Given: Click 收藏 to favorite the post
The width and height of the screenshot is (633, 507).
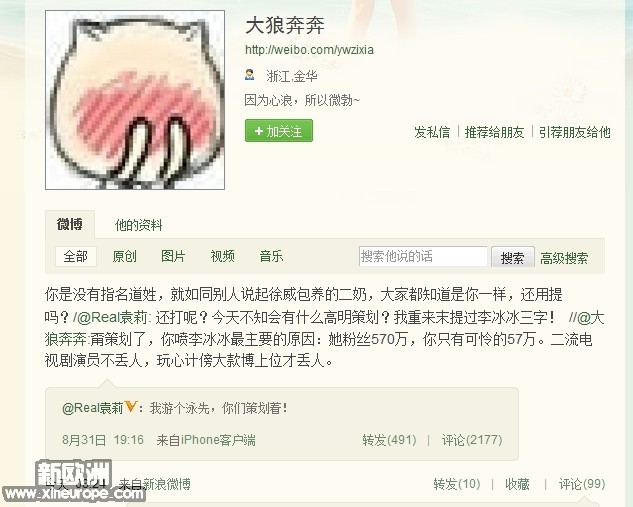Looking at the screenshot, I should (517, 484).
